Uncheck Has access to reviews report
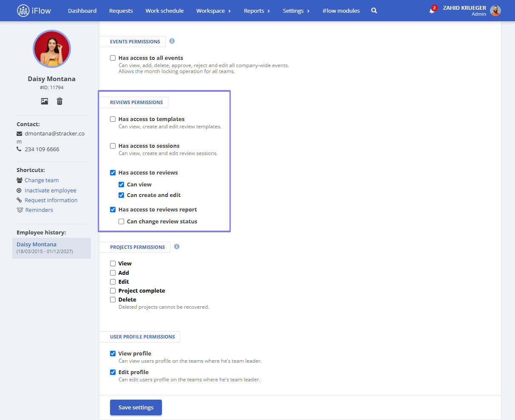 [113, 209]
